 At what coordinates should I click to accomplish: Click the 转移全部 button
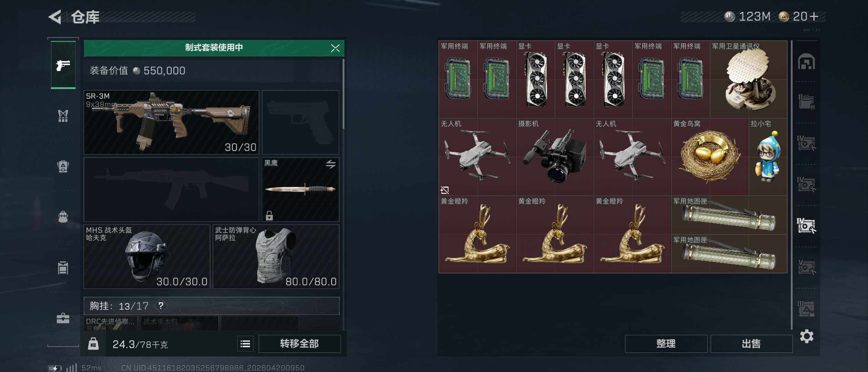coord(299,344)
